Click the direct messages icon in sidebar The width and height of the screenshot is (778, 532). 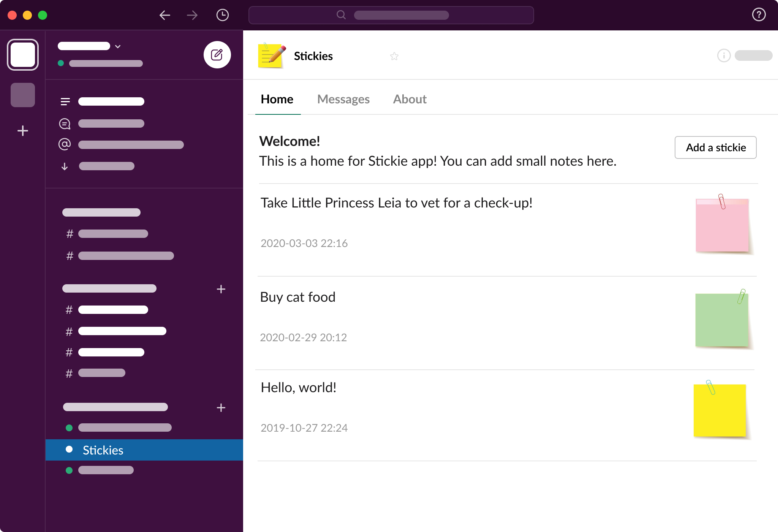pos(65,123)
